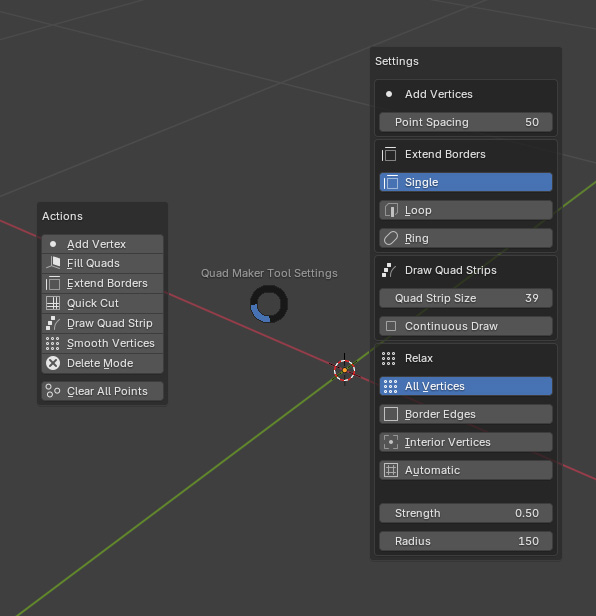Image resolution: width=596 pixels, height=616 pixels.
Task: Click the Fill Quads icon in Actions
Action: pyautogui.click(x=53, y=263)
